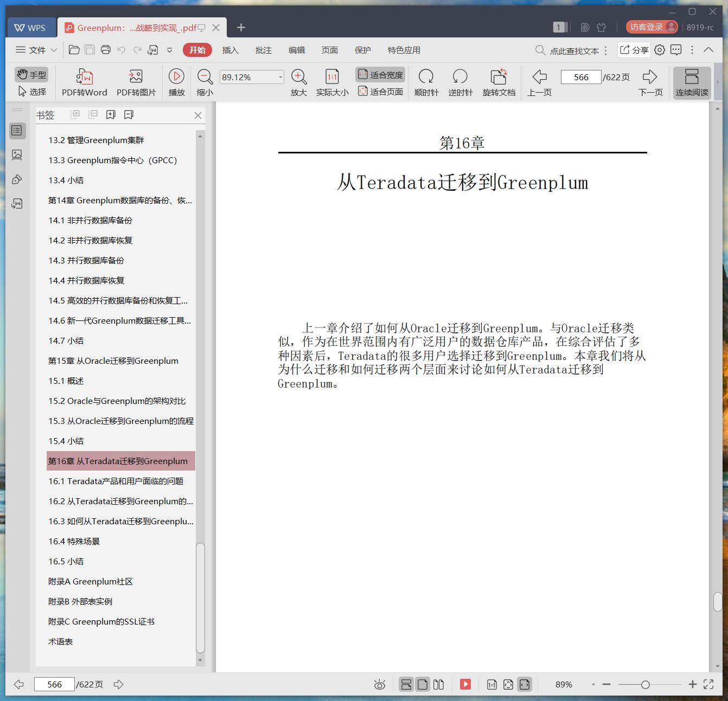Viewport: 728px width, 701px height.
Task: Expand all bookmarks icon in 书签 header
Action: (75, 114)
